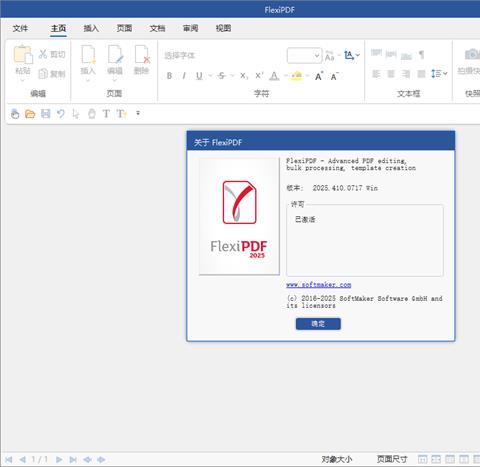Switch to the 审阅 (Review) tab
480x467 pixels.
click(x=190, y=28)
